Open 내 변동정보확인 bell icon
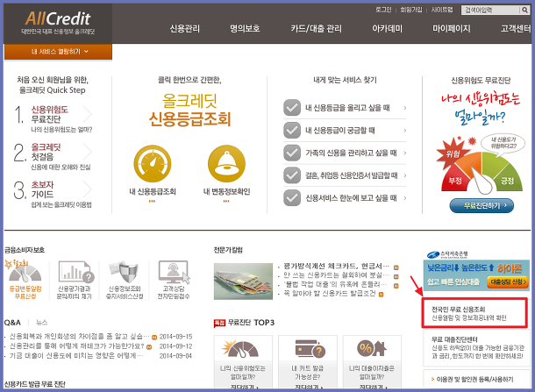The width and height of the screenshot is (535, 392). 226,164
